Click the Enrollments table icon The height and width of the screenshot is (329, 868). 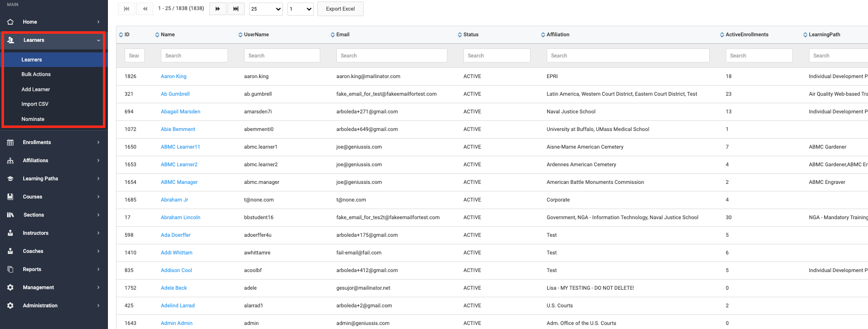(10, 143)
